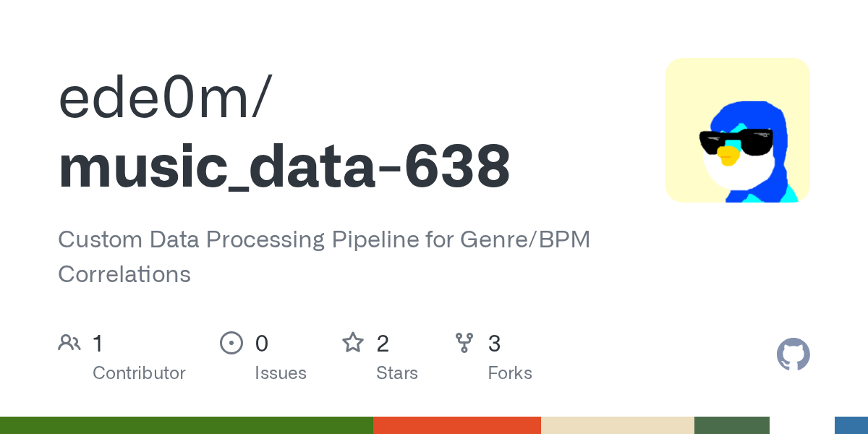Click the Issues label
868x434 pixels.
click(281, 373)
